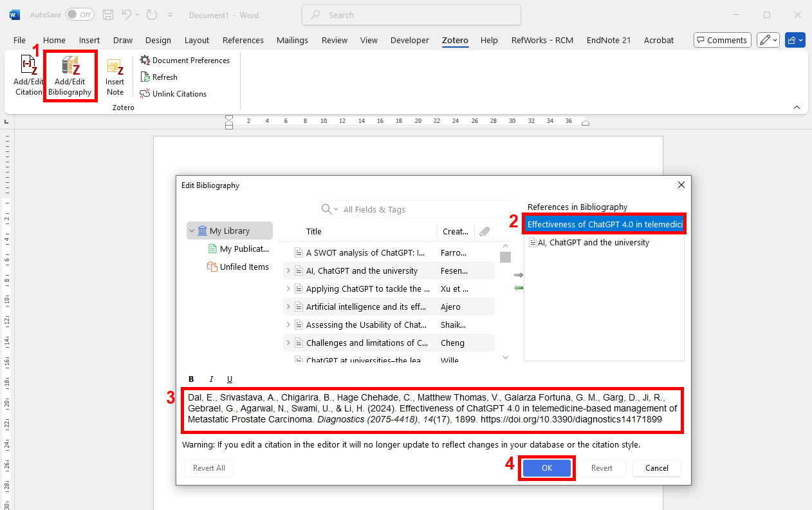Apply bold in the bibliography editor
Viewport: 812px width, 510px height.
coord(191,379)
